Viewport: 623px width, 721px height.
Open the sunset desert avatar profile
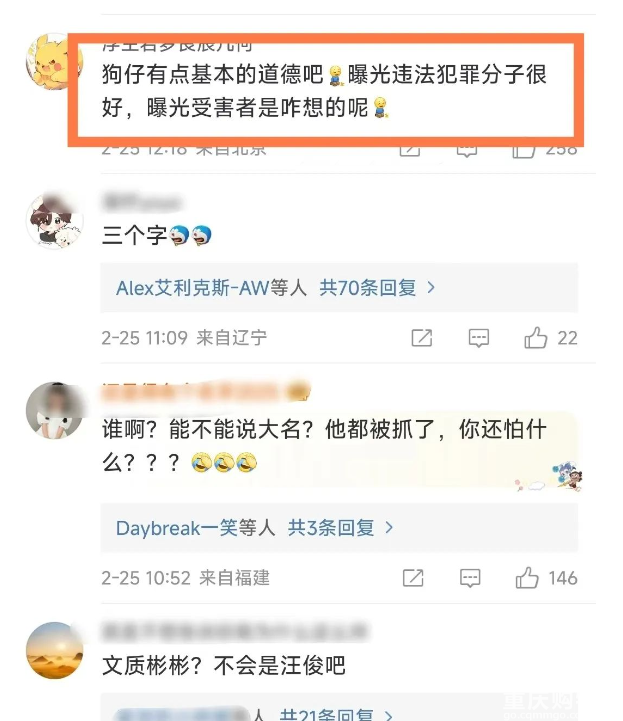[54, 650]
